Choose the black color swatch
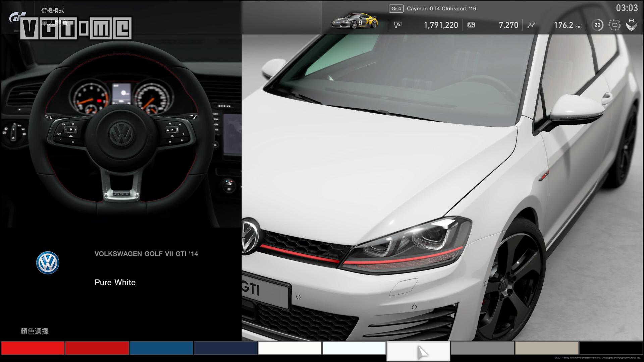Viewport: 644px width, 362px height. [x=611, y=348]
